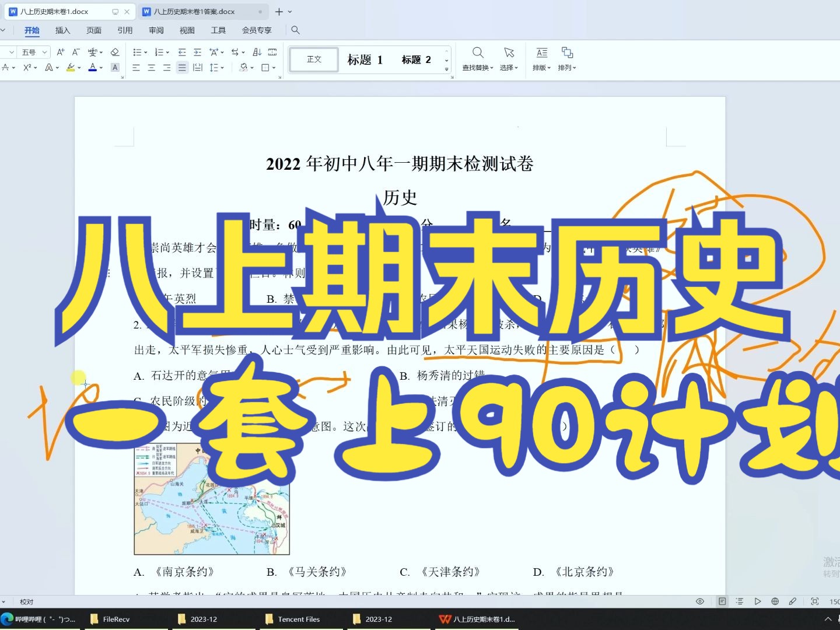This screenshot has height=630, width=840.
Task: Open Tencent Files folder in taskbar
Action: [297, 619]
